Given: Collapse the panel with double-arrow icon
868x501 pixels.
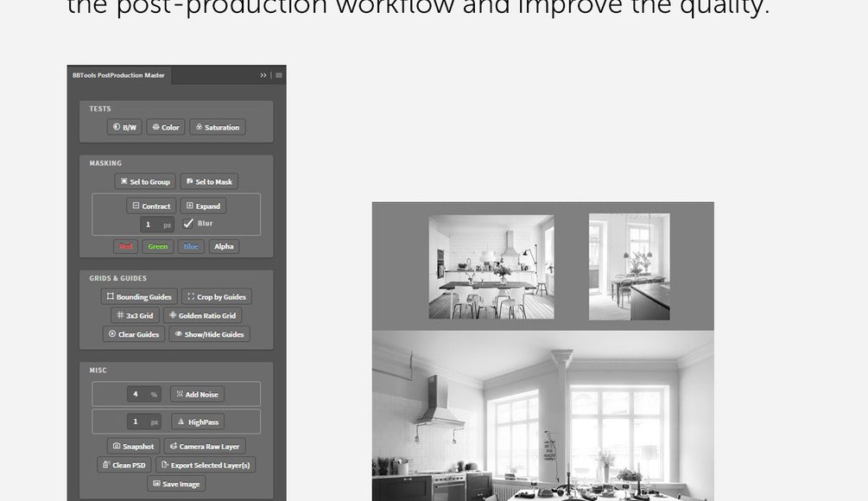Looking at the screenshot, I should click(x=263, y=75).
